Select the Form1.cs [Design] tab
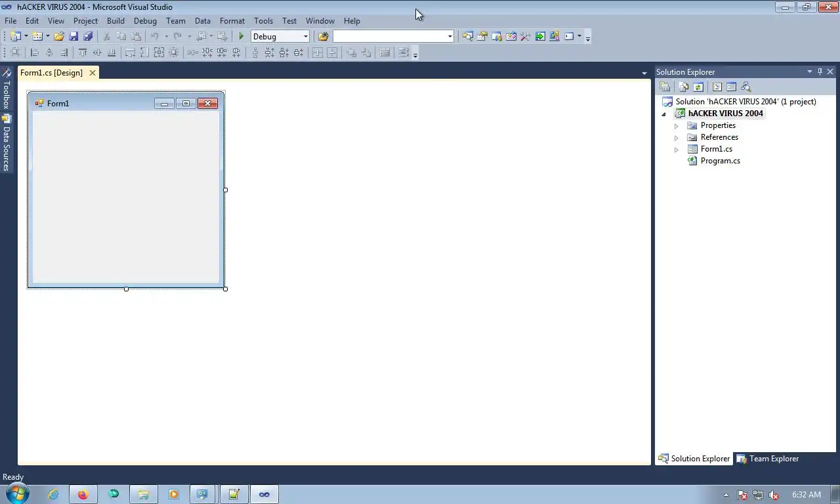The image size is (840, 504). (51, 73)
